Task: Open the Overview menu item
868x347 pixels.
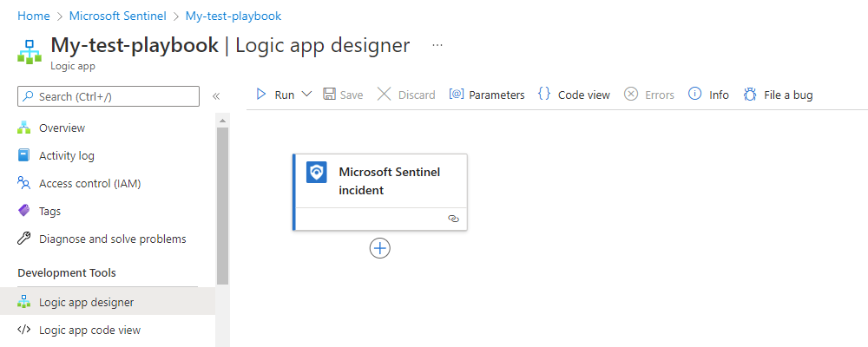Action: (x=62, y=128)
